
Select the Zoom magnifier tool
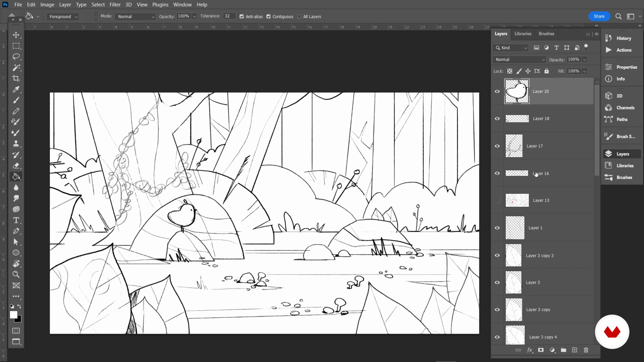[x=16, y=275]
